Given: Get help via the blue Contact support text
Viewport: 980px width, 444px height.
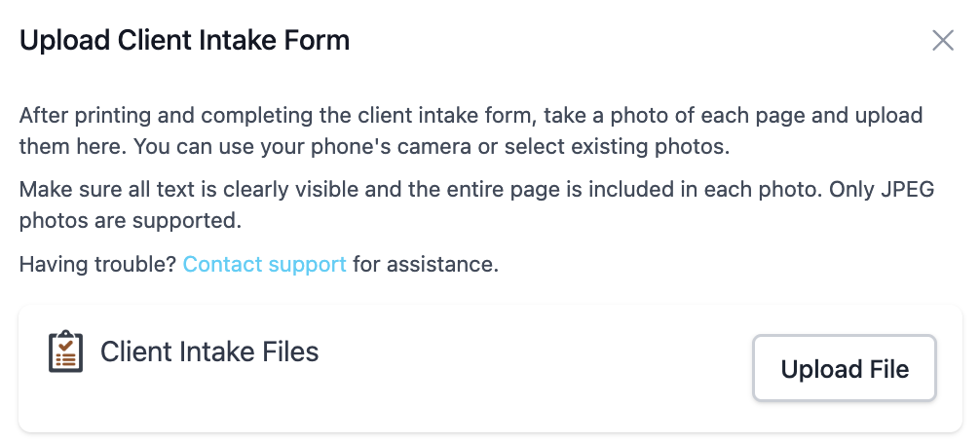Looking at the screenshot, I should pos(264,264).
